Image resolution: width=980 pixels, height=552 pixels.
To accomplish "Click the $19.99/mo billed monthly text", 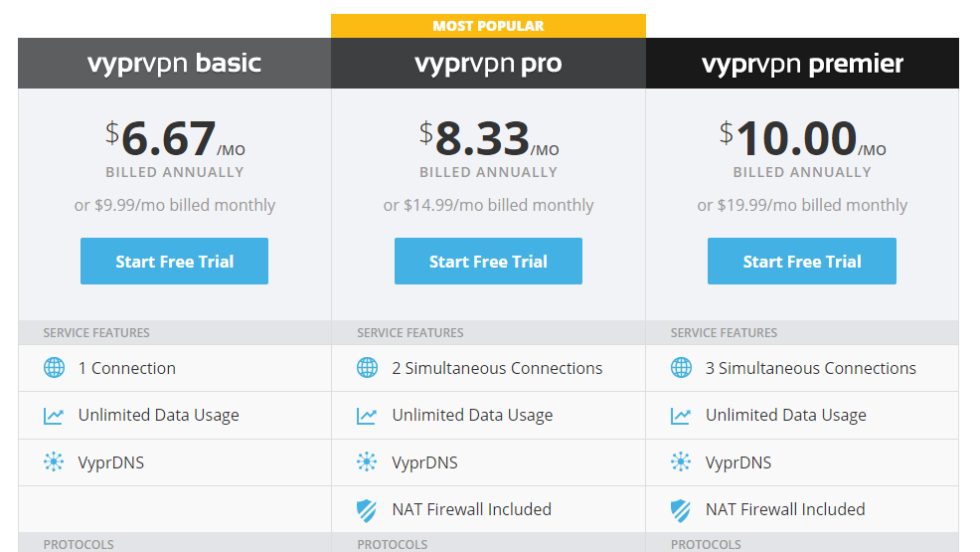I will tap(812, 205).
